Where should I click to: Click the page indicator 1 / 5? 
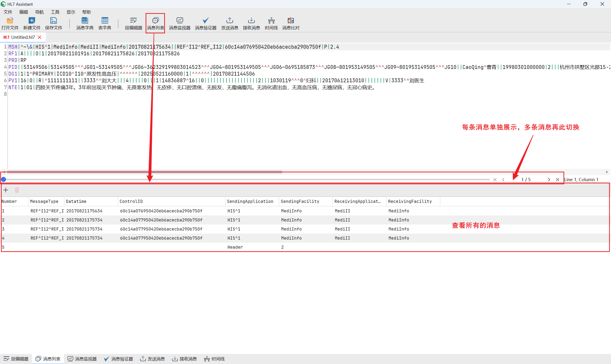click(526, 179)
